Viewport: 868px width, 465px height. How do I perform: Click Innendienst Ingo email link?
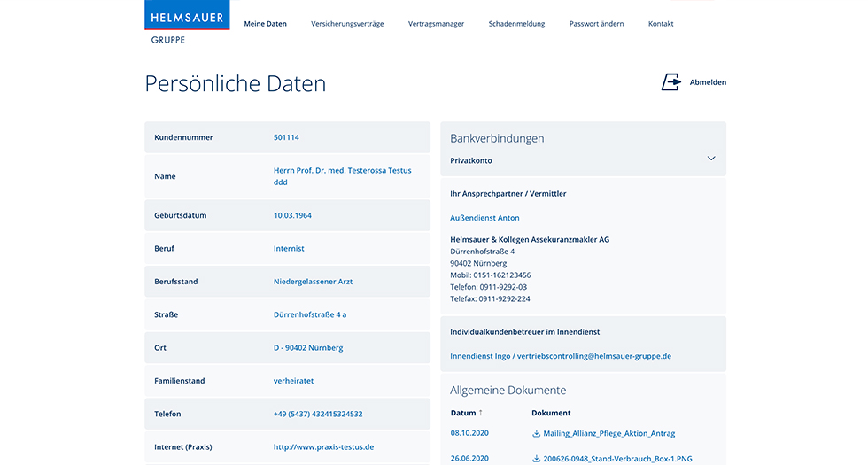tap(560, 356)
